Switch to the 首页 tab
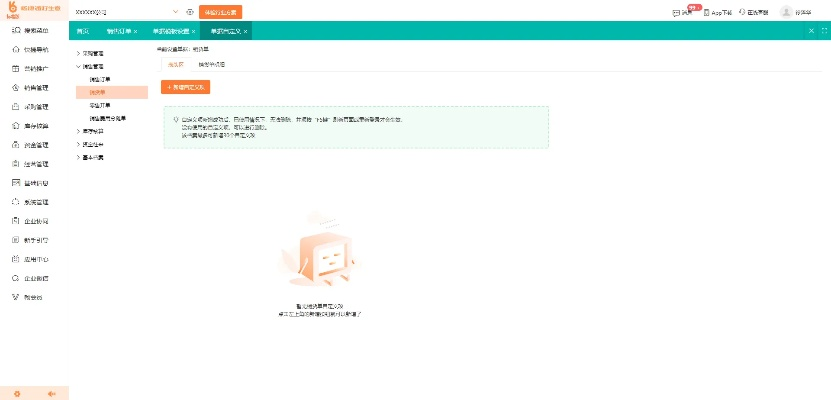 click(84, 31)
